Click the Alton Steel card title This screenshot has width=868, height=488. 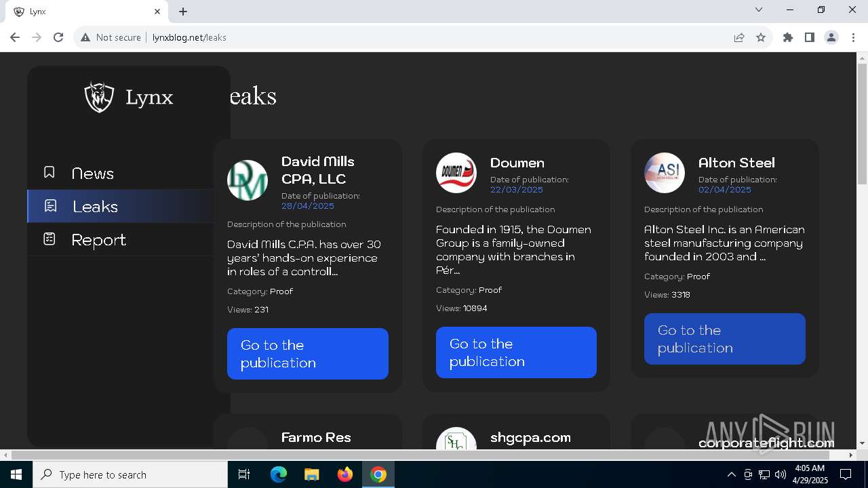[x=736, y=163]
